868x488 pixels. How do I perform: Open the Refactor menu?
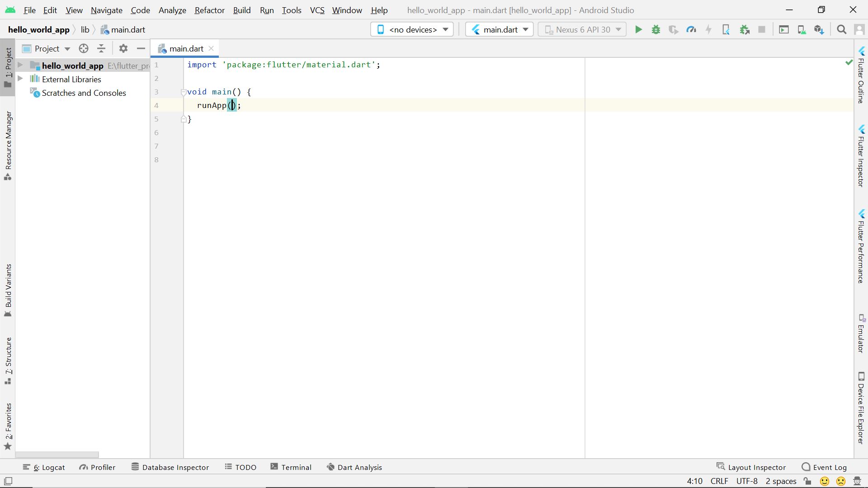(x=209, y=10)
